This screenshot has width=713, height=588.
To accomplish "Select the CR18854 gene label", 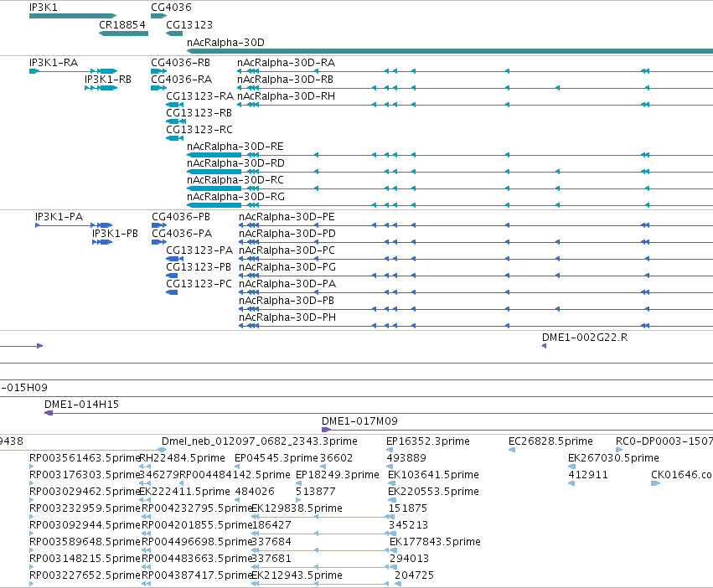I will click(x=122, y=24).
